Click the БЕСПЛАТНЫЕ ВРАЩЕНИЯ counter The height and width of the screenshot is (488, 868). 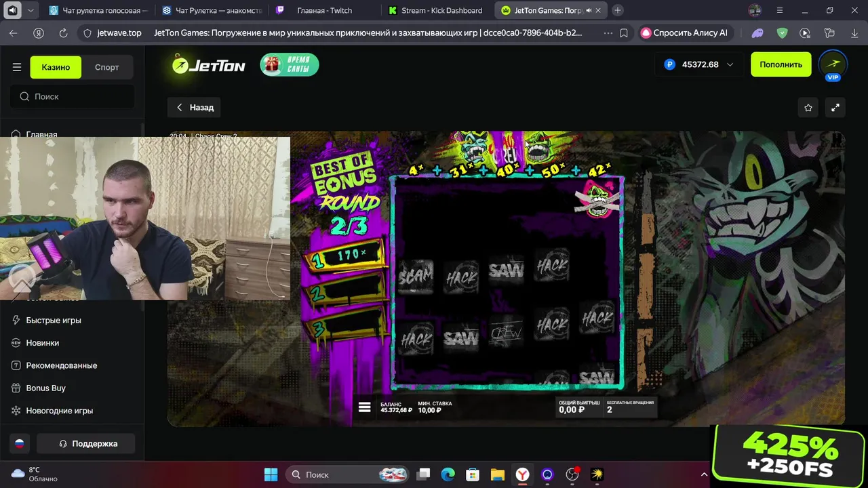tap(630, 407)
